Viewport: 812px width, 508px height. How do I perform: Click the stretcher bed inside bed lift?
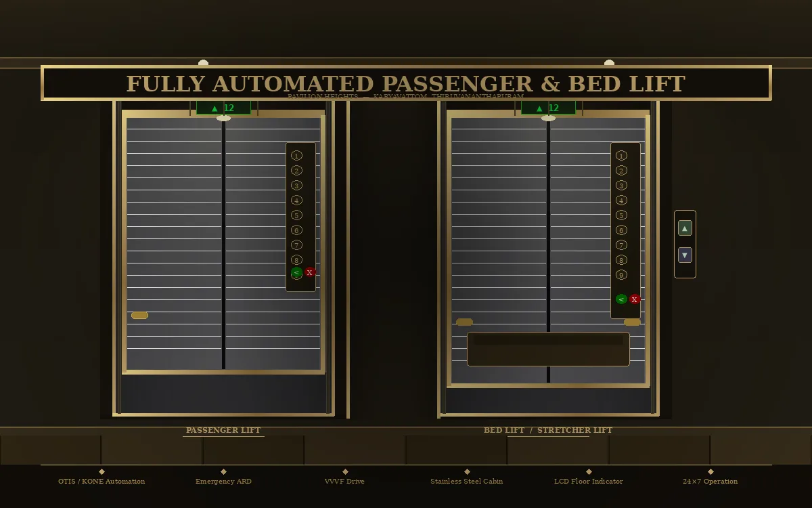(x=548, y=349)
